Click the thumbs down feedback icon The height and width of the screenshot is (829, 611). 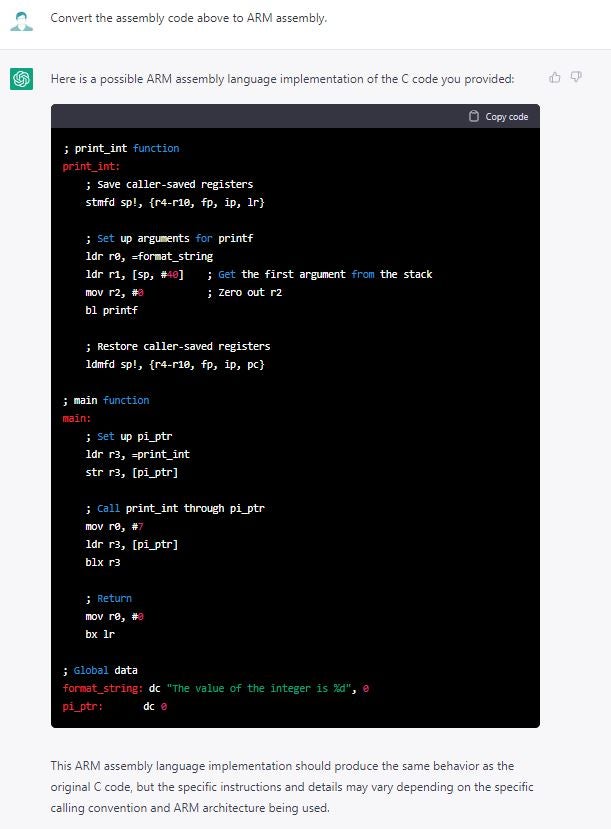coord(576,77)
